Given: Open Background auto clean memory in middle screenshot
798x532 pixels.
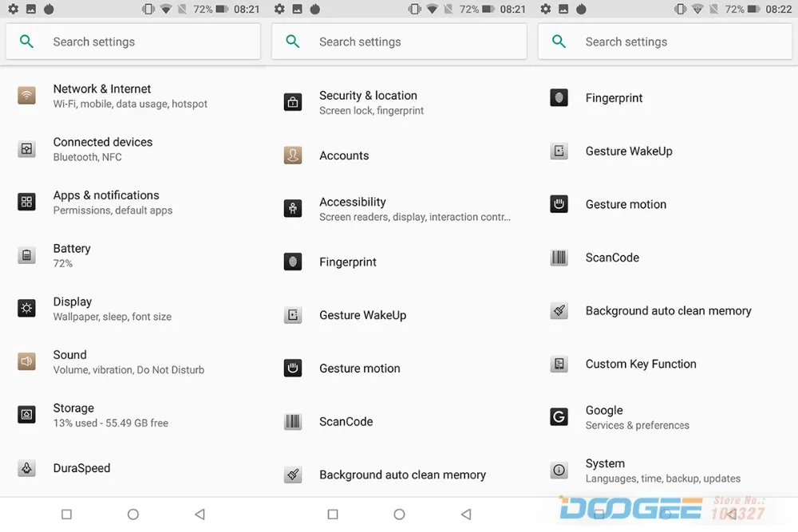Looking at the screenshot, I should (x=399, y=475).
